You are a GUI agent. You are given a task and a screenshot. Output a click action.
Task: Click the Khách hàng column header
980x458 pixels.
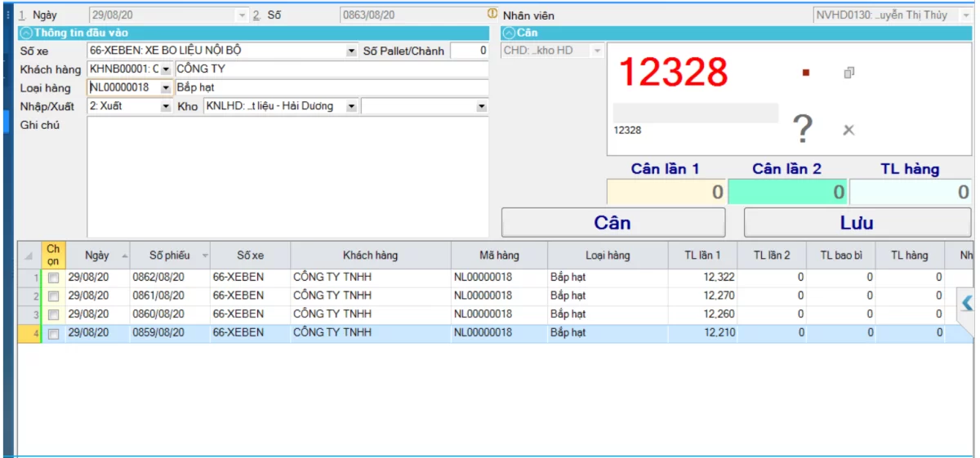370,256
